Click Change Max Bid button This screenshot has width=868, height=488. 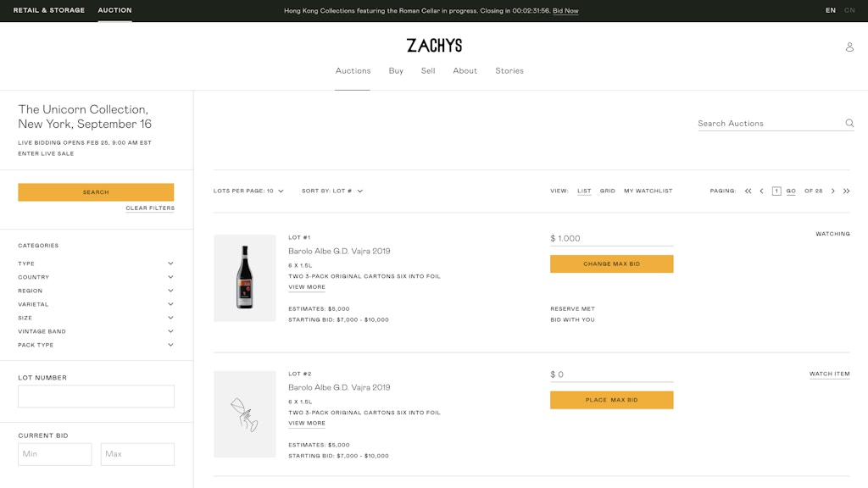[612, 264]
